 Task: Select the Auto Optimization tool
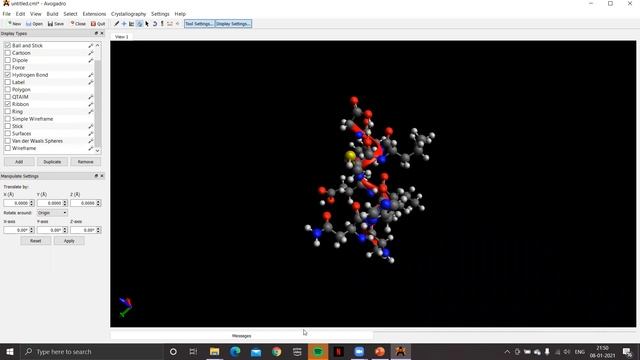pyautogui.click(x=162, y=24)
